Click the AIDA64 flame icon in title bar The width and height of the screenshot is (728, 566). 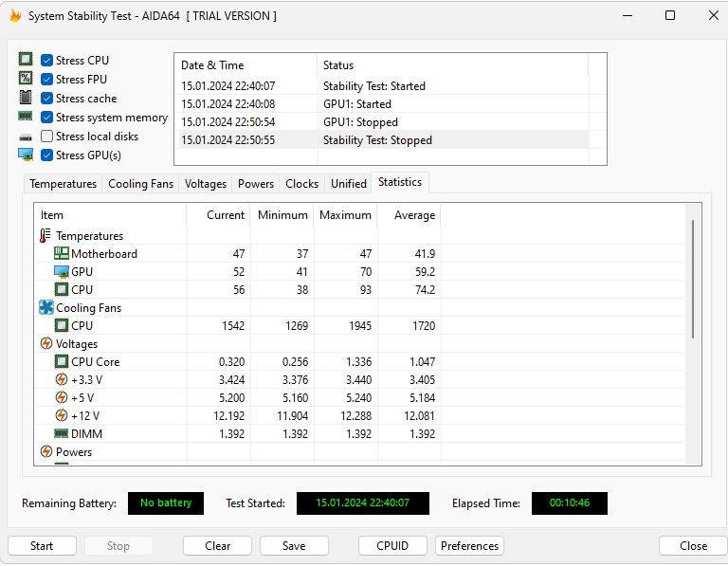point(15,16)
